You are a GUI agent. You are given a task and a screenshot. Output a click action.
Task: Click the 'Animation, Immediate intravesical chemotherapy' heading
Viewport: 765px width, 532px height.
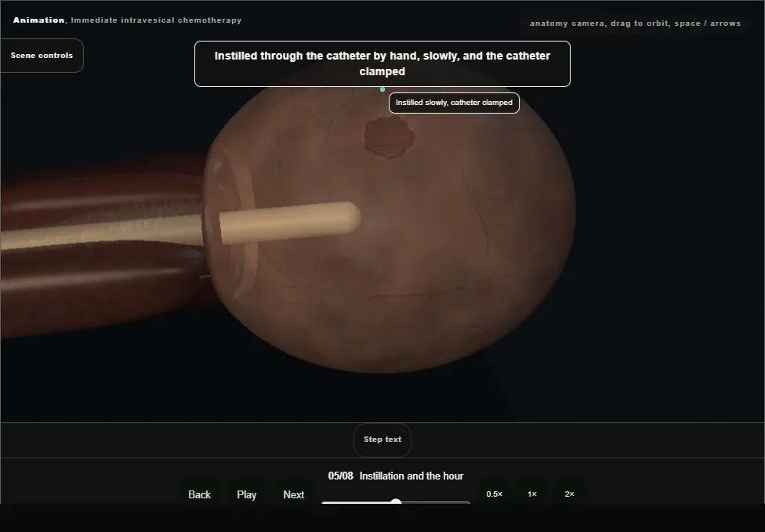pyautogui.click(x=127, y=20)
